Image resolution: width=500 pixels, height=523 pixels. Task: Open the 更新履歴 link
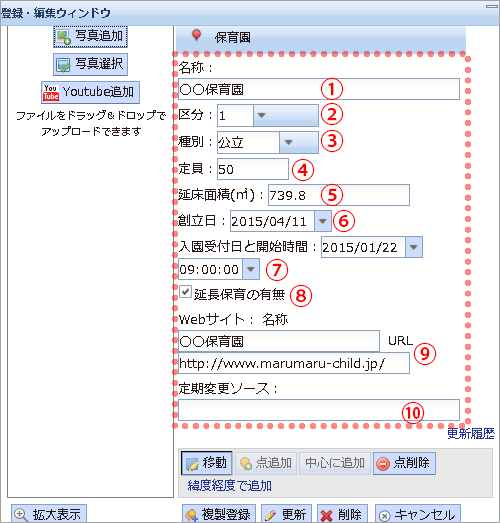[471, 433]
